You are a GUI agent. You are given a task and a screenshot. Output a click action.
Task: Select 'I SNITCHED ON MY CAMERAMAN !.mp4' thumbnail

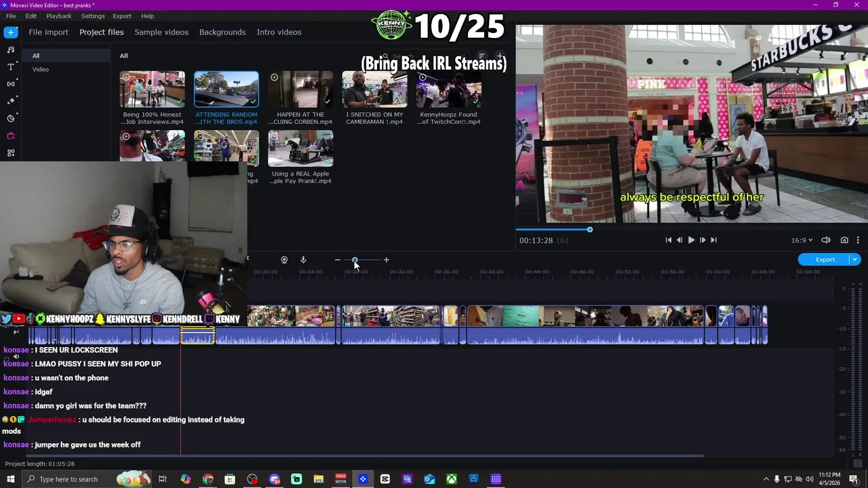coord(374,89)
